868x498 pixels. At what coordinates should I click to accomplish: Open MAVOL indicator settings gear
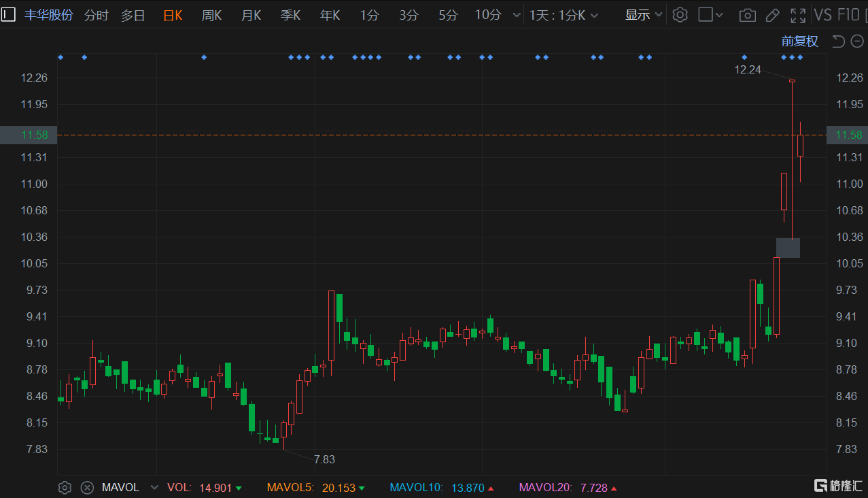65,487
